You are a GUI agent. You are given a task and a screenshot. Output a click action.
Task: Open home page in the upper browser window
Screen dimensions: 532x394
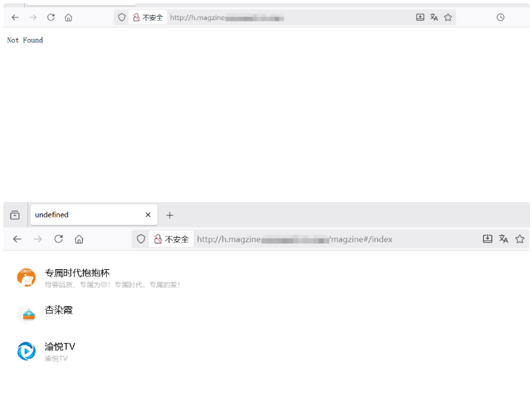tap(69, 17)
